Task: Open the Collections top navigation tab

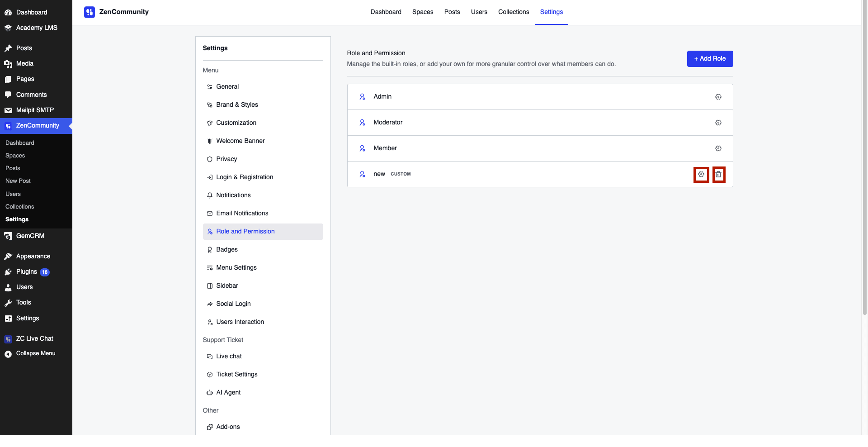Action: coord(514,12)
